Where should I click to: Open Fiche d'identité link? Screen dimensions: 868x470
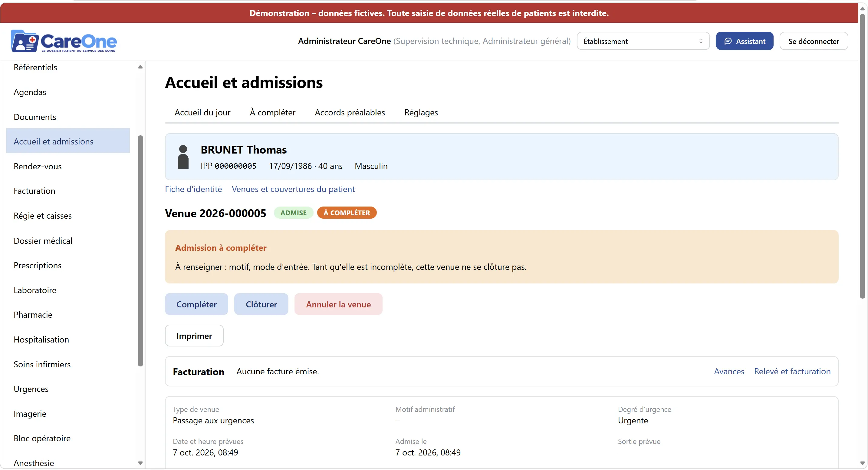click(193, 189)
